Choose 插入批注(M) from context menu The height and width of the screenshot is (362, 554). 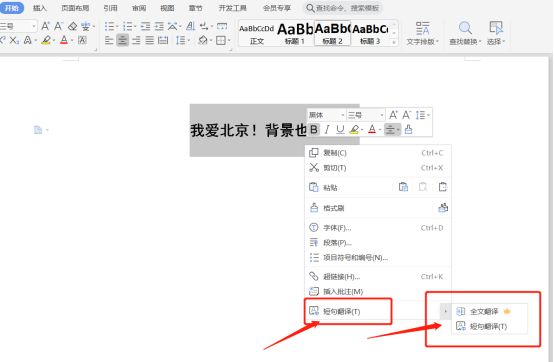coord(378,291)
